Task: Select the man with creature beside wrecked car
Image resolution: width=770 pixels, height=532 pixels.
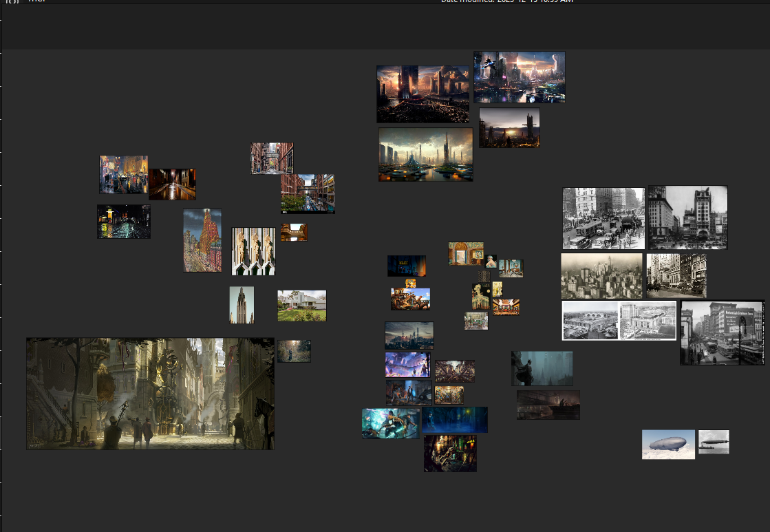Action: tap(409, 392)
